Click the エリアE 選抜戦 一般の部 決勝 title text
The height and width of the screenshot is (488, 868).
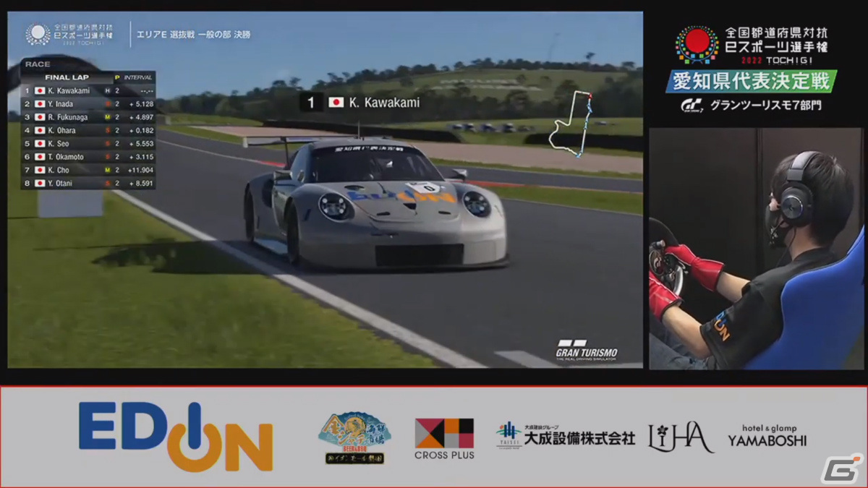tap(194, 35)
